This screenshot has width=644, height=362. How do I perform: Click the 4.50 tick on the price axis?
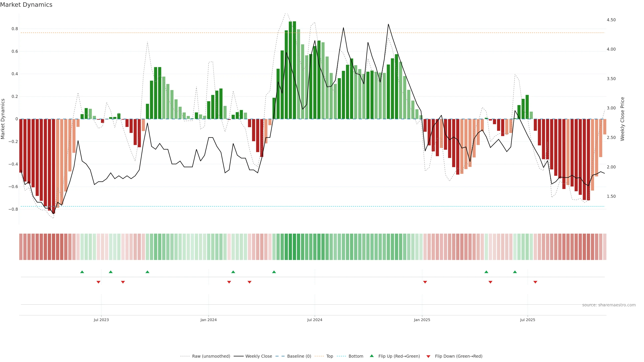click(611, 20)
